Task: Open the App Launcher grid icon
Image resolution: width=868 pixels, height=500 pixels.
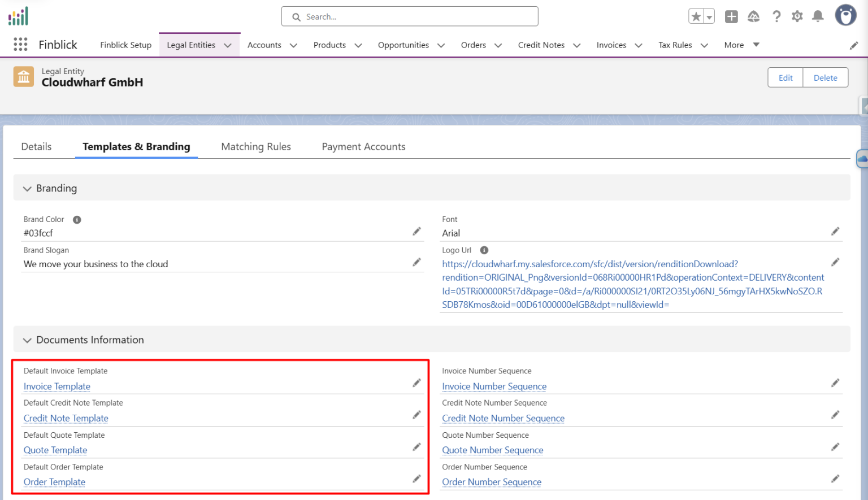Action: click(x=20, y=45)
